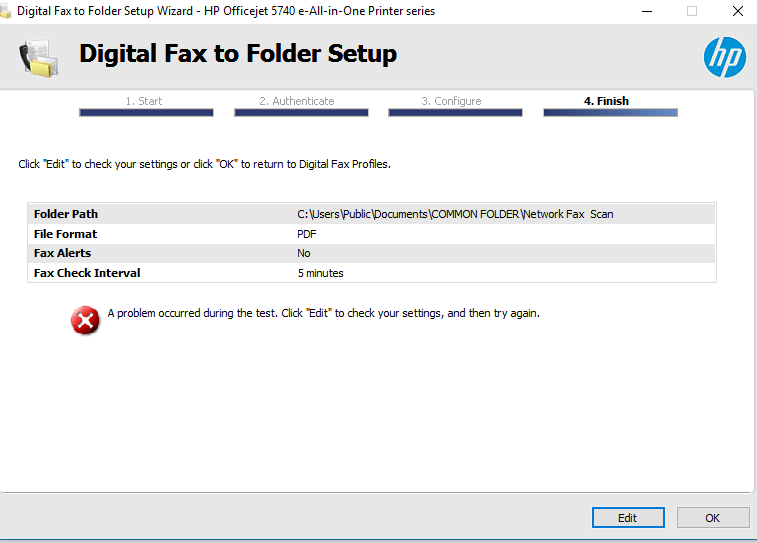This screenshot has width=757, height=543.
Task: Click the HP logo icon
Action: (725, 57)
